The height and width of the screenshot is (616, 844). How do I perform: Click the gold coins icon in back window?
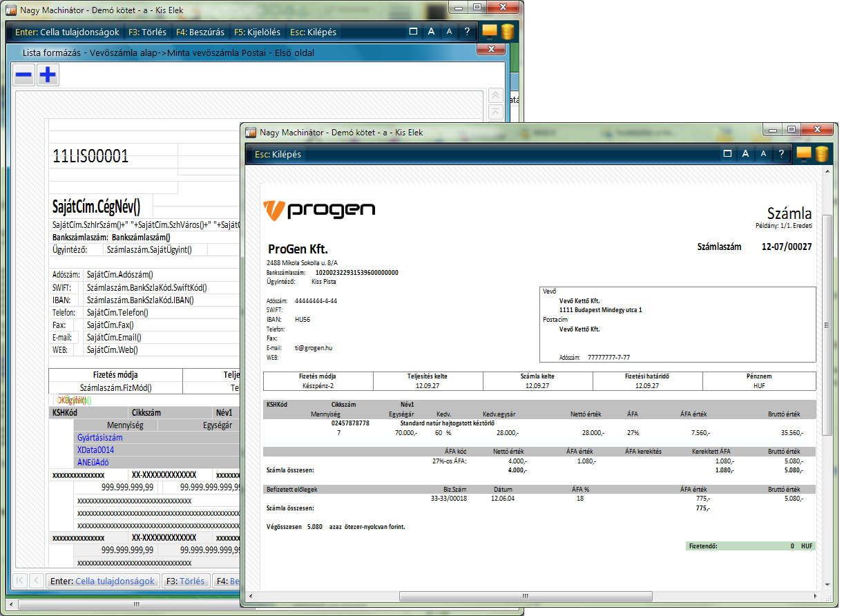[508, 32]
